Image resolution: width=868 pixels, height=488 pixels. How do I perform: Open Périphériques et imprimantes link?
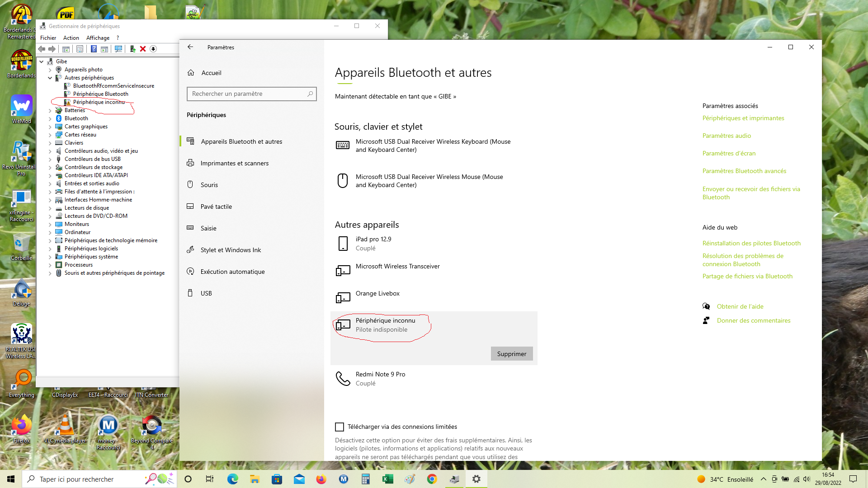click(743, 118)
